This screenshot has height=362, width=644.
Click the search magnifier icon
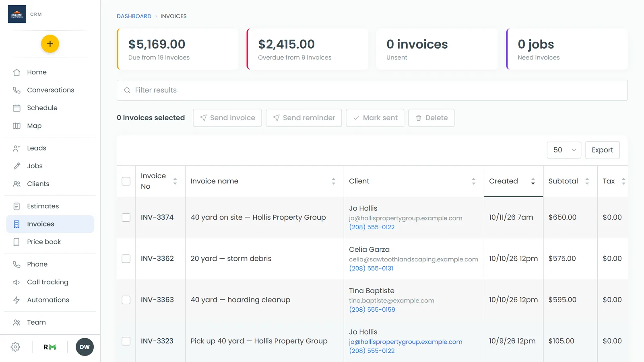point(127,90)
